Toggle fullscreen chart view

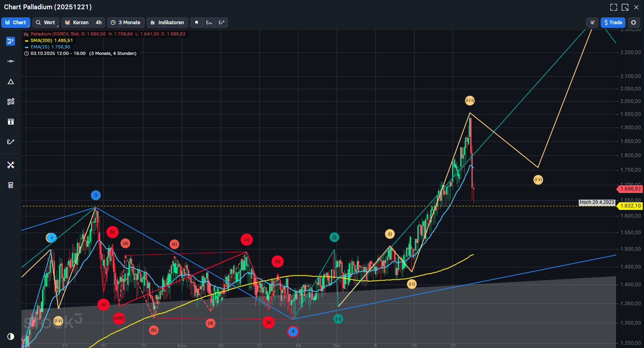coord(613,7)
